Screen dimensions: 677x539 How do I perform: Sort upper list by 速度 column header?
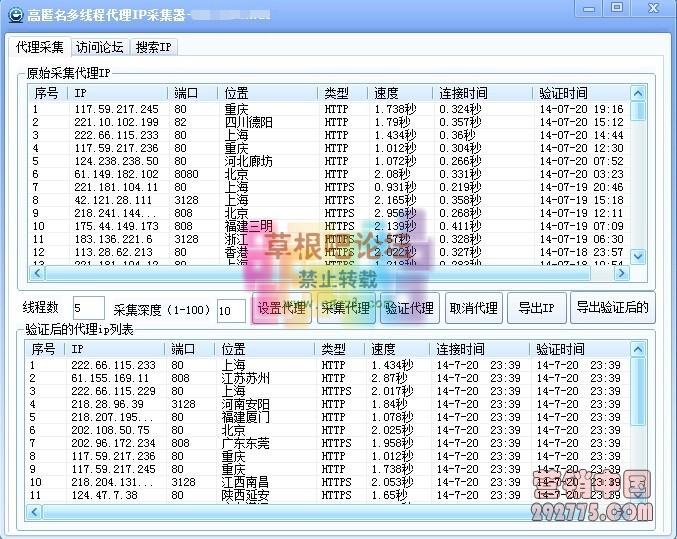(x=400, y=93)
